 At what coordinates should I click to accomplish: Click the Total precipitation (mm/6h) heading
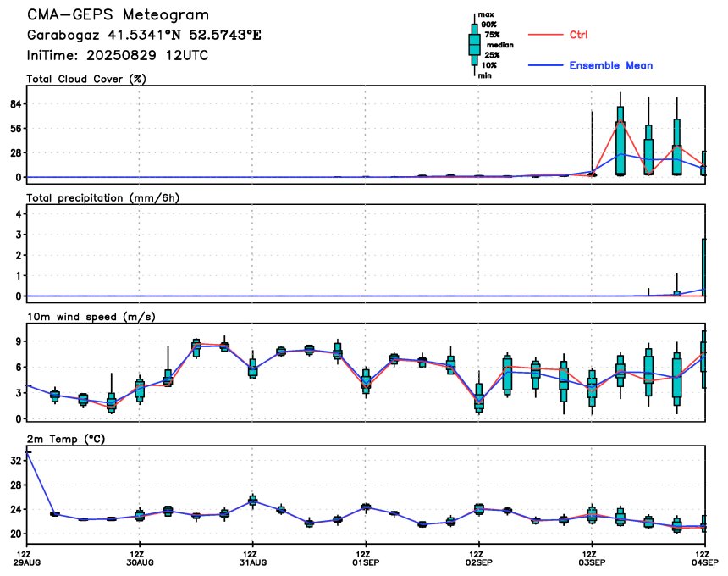[103, 198]
